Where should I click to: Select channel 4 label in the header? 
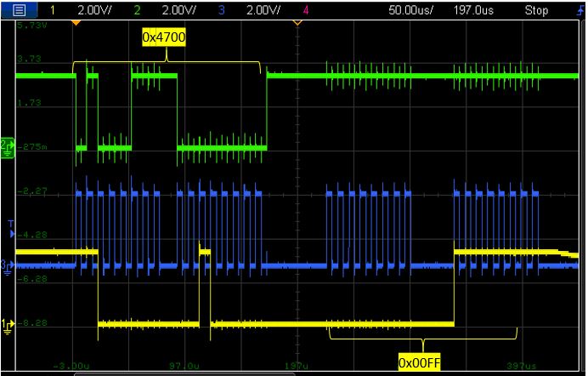tap(306, 10)
